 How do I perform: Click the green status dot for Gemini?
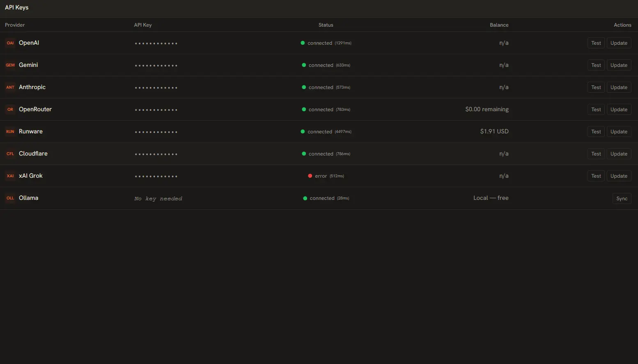point(304,65)
